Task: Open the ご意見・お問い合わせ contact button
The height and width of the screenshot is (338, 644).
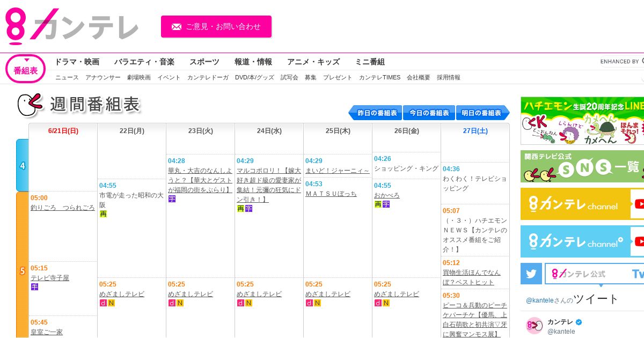Action: (x=216, y=26)
